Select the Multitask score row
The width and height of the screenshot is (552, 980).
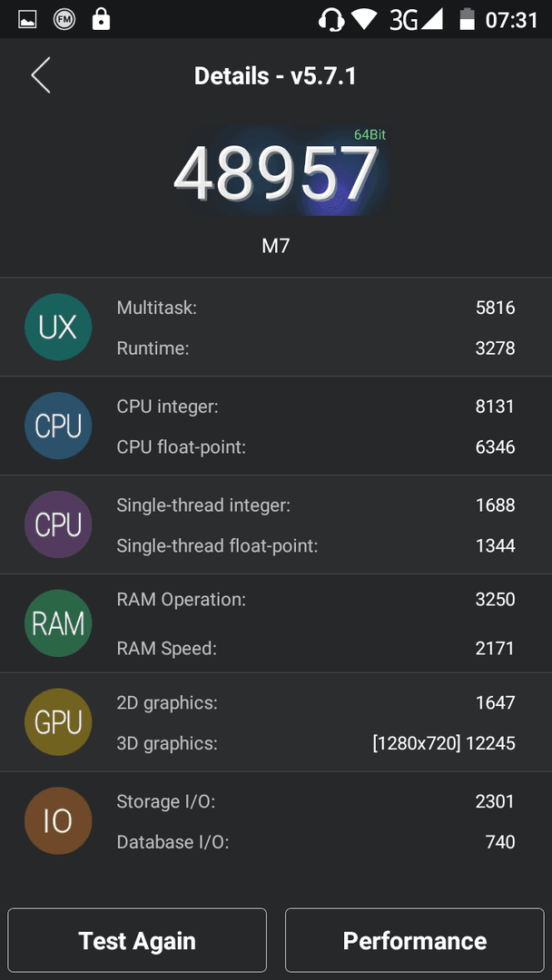click(x=316, y=307)
